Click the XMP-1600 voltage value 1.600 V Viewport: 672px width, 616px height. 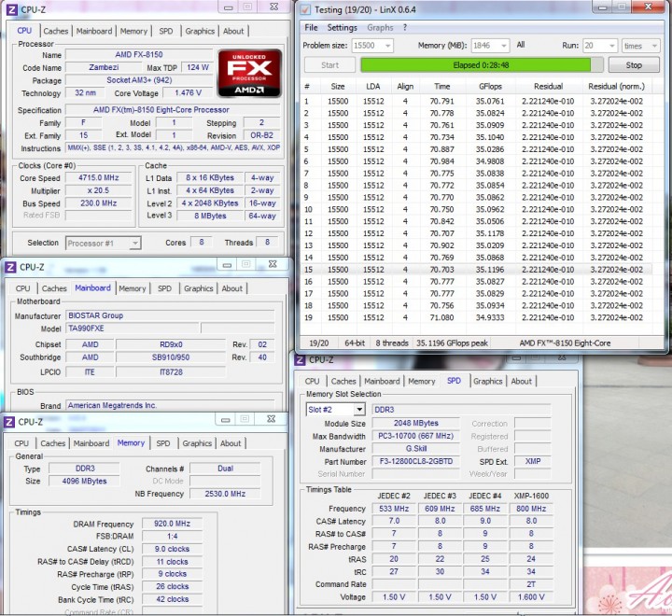pyautogui.click(x=531, y=597)
